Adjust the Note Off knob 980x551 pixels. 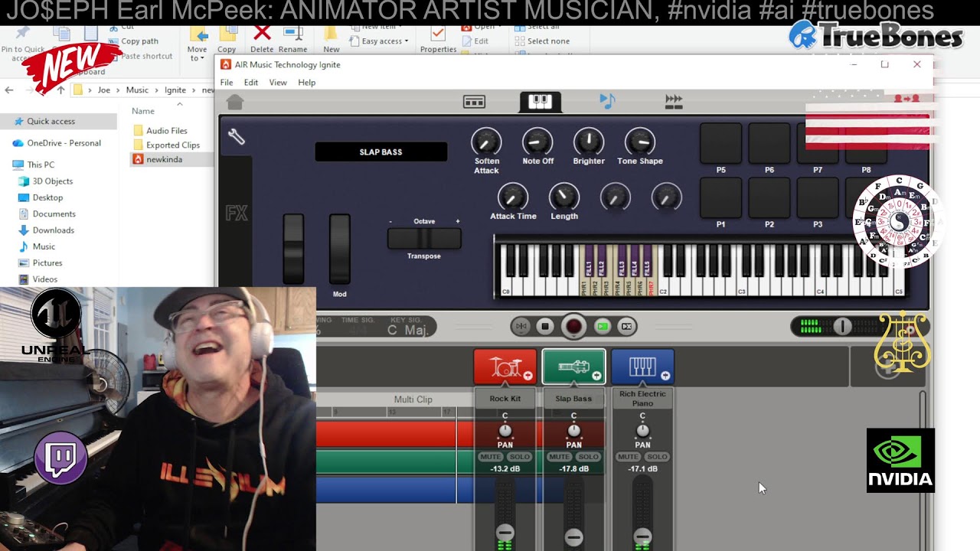537,142
